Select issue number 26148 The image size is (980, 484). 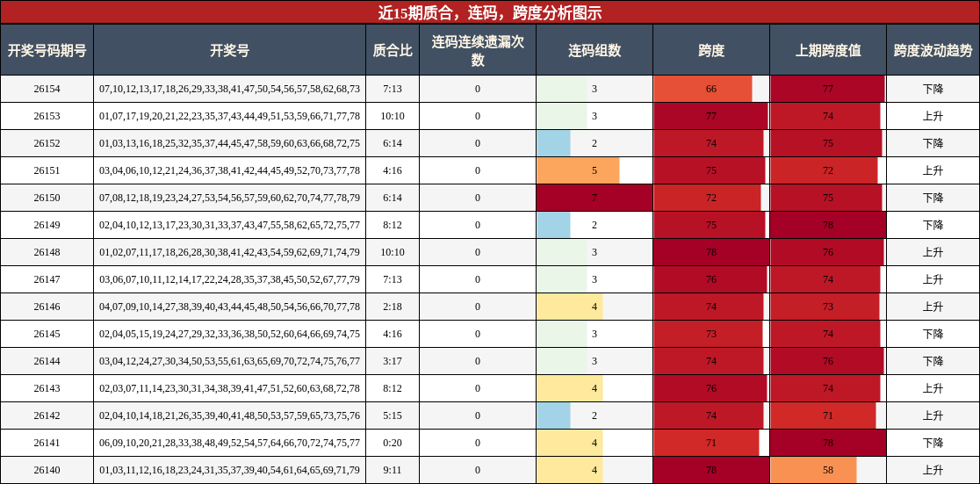click(47, 252)
